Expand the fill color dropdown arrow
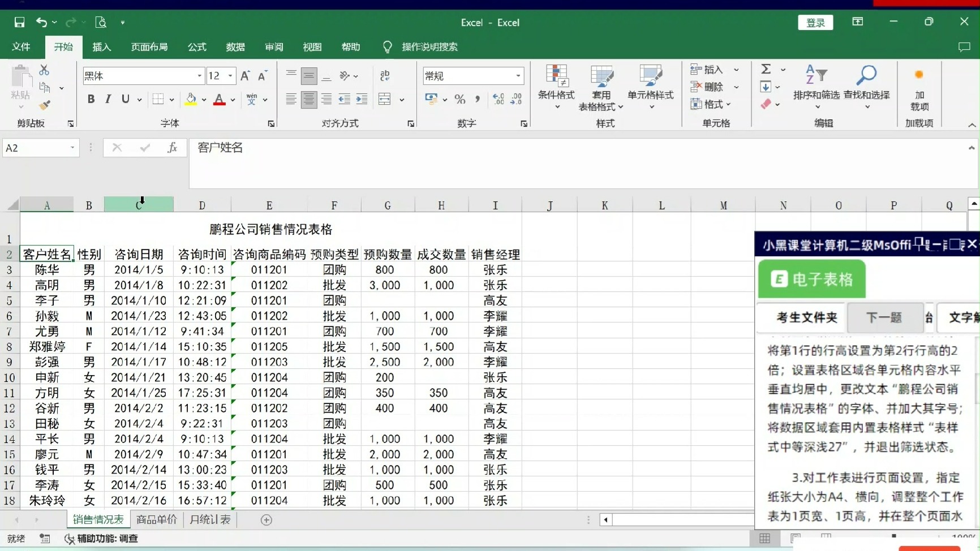 pos(204,100)
